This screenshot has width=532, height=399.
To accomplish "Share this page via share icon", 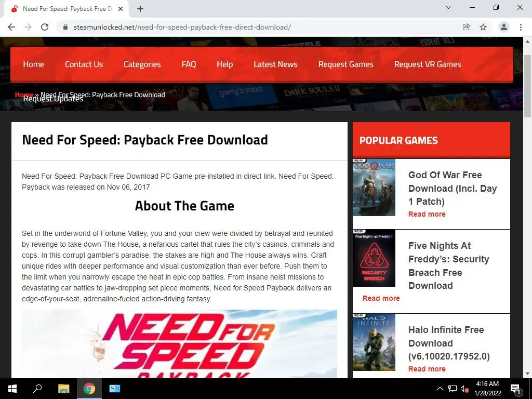I will tap(466, 27).
